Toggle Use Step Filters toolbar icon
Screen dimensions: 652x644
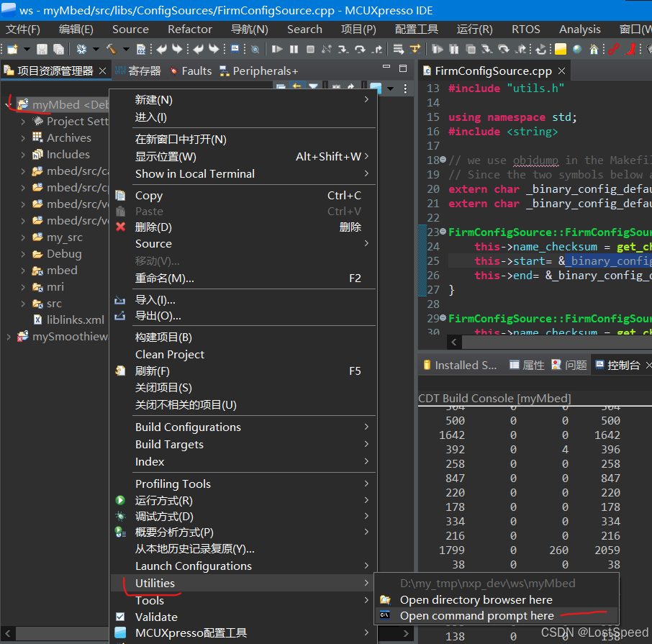399,49
